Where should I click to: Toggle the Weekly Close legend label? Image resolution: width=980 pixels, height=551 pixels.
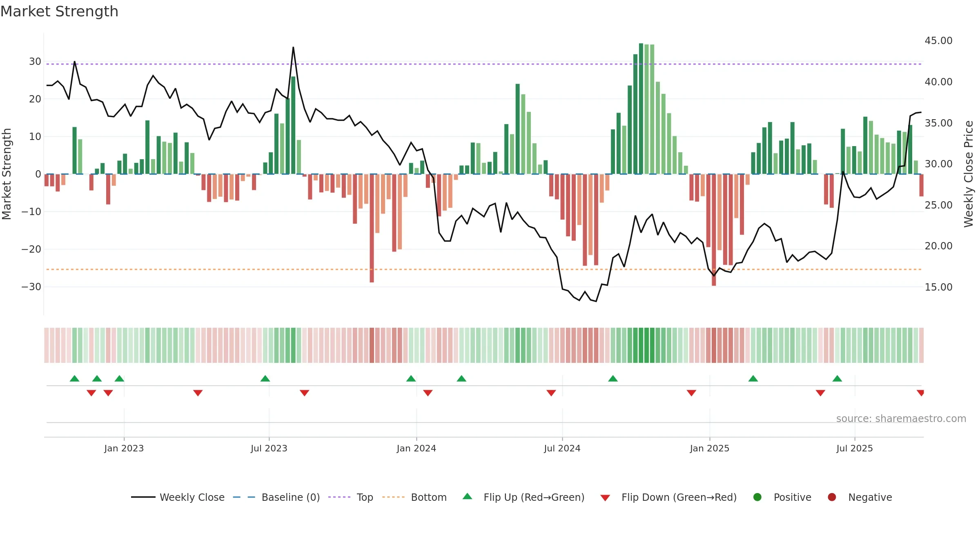click(x=192, y=497)
